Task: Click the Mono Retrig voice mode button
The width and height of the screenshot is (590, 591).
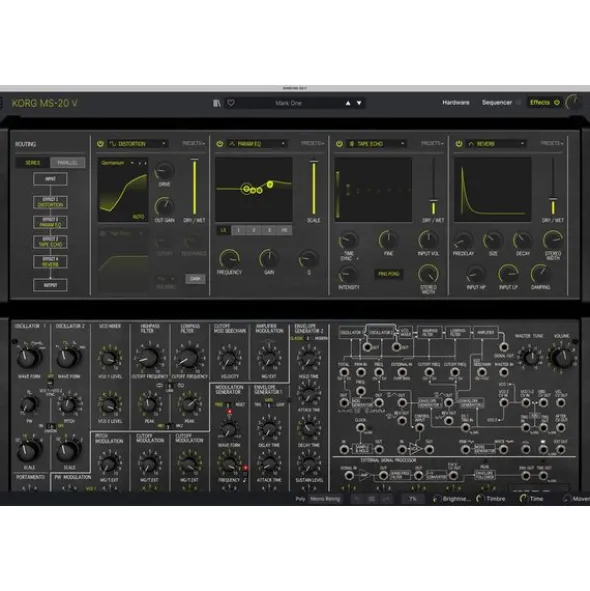Action: pyautogui.click(x=325, y=499)
